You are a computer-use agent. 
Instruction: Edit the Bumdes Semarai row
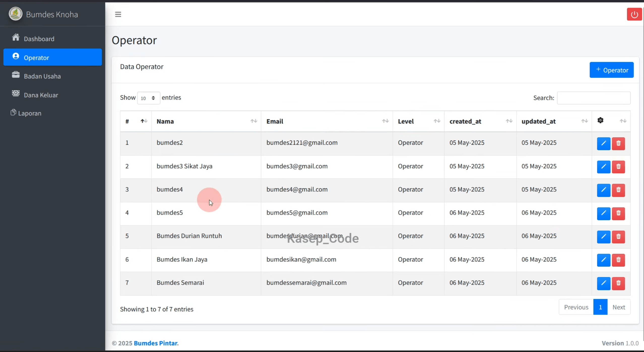tap(604, 283)
